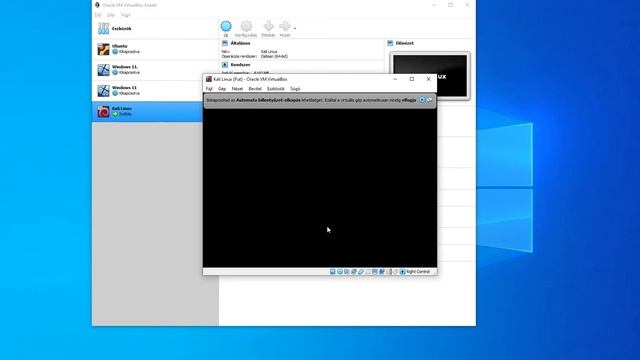Screen dimensions: 640x360
Task: Click the notification's second (do-not-show) icon
Action: coord(429,100)
